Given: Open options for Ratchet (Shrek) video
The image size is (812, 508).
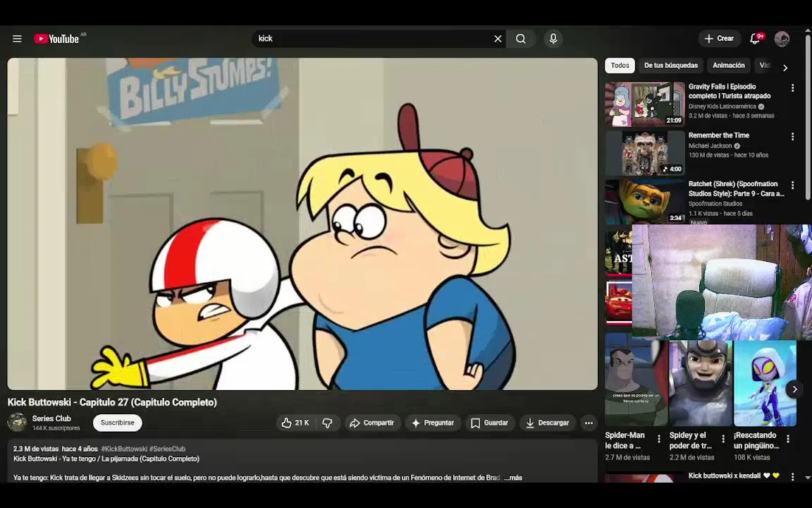Looking at the screenshot, I should pyautogui.click(x=792, y=185).
